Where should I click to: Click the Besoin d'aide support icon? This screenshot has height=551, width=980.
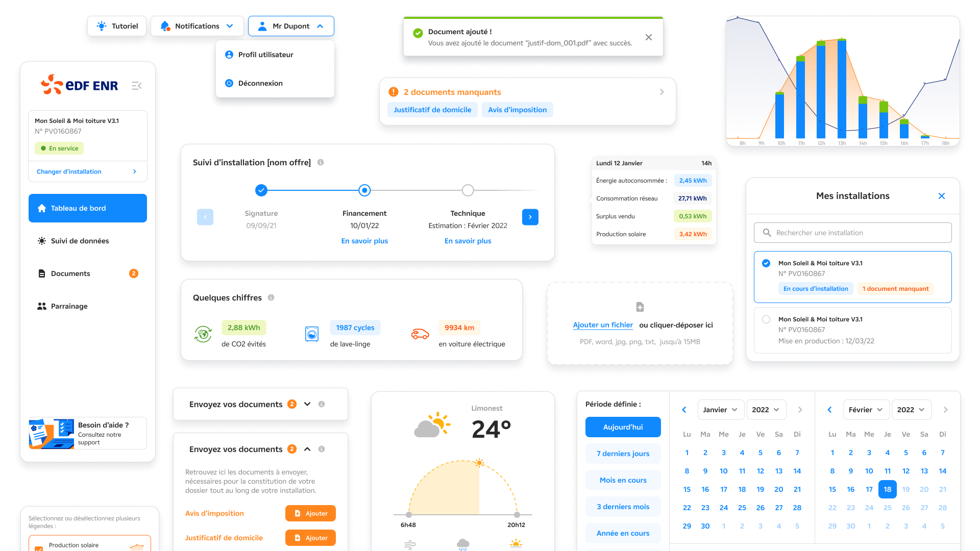coord(51,433)
